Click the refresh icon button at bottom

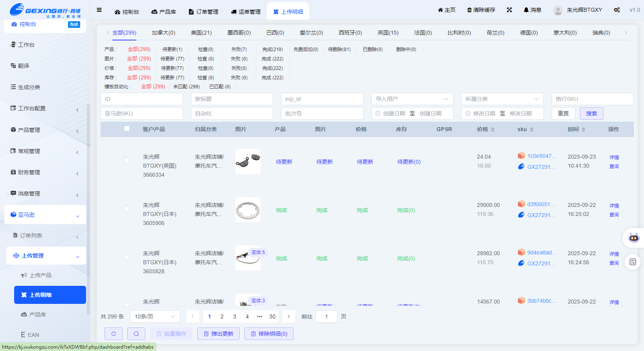[x=114, y=334]
